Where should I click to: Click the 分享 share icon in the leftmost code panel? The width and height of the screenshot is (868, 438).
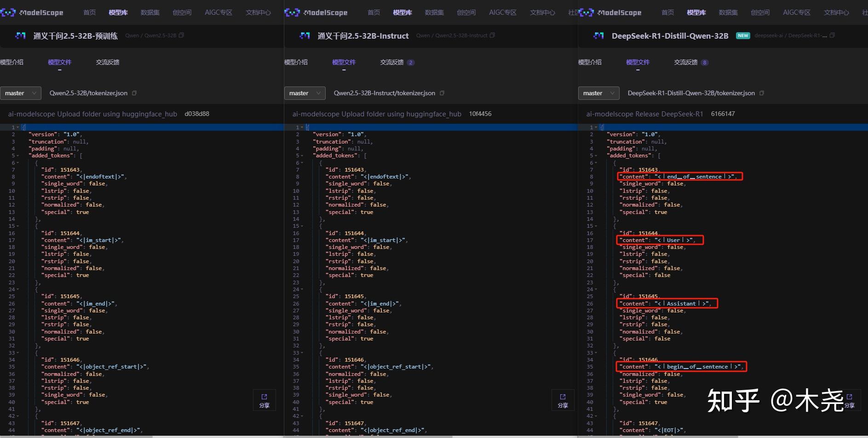click(x=264, y=400)
